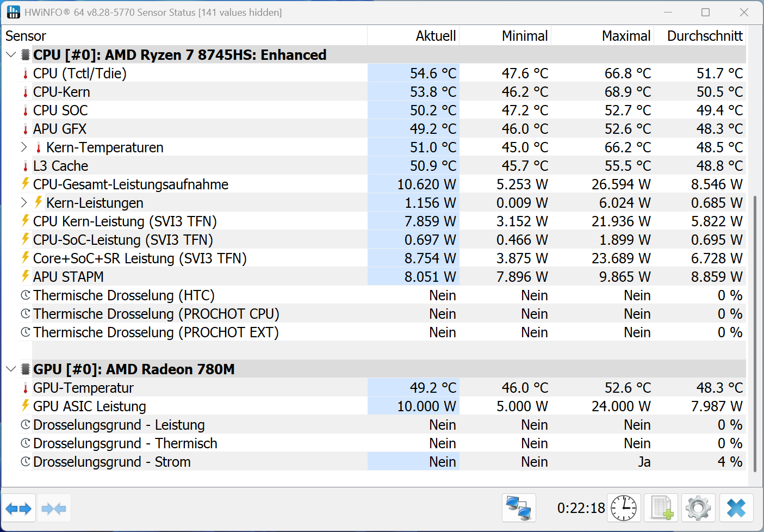Click the 'Ja' maximal value for Strom
This screenshot has height=532, width=764.
click(x=644, y=462)
